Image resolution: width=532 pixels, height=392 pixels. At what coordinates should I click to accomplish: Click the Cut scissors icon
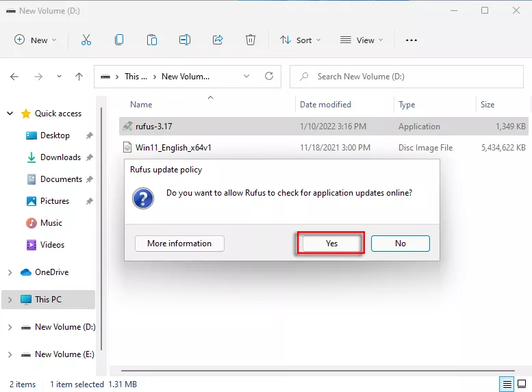(86, 40)
